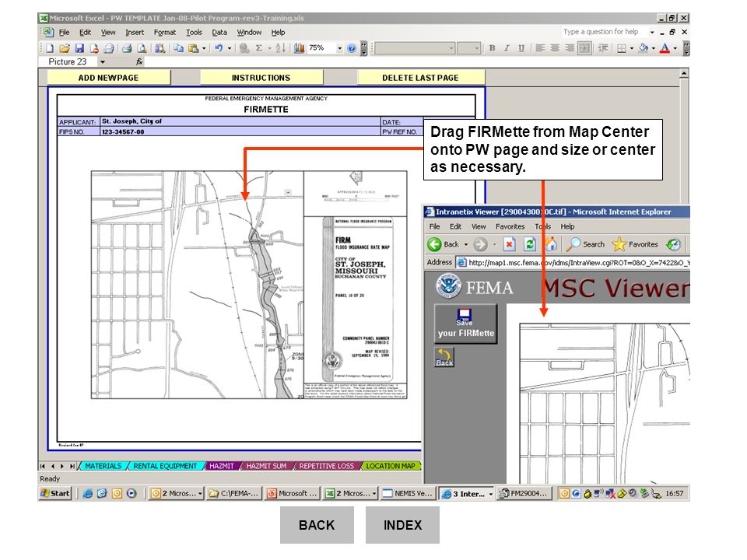
Task: Click the Merge and Center icon
Action: tap(584, 48)
